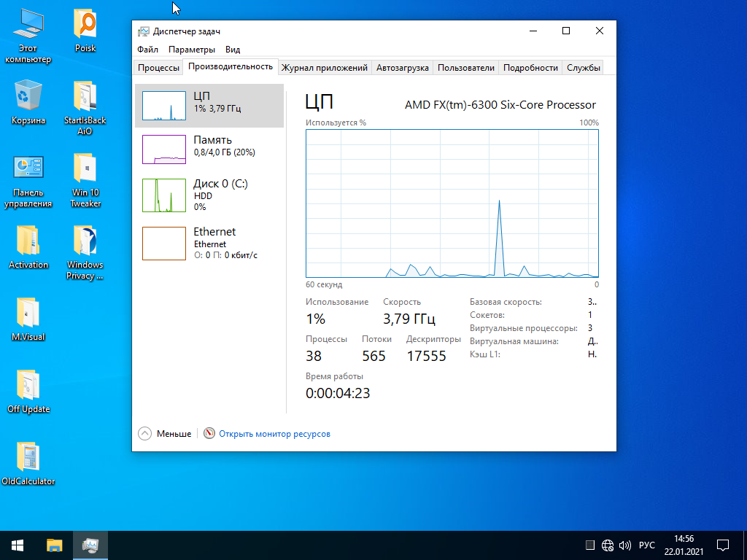The height and width of the screenshot is (560, 747).
Task: Open the resource monitor link
Action: coord(274,434)
